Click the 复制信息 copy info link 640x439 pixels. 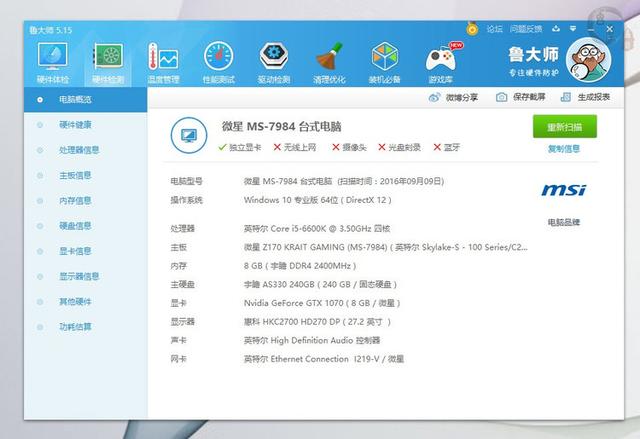coord(563,150)
